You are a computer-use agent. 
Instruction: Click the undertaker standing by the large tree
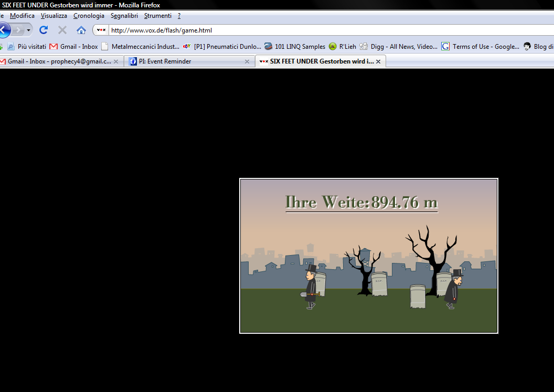click(x=454, y=289)
